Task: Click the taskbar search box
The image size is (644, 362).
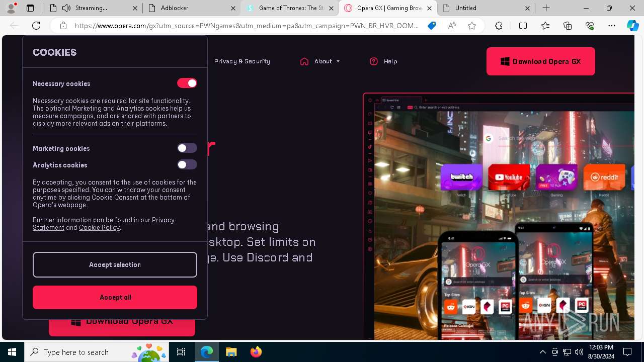Action: tap(97, 352)
